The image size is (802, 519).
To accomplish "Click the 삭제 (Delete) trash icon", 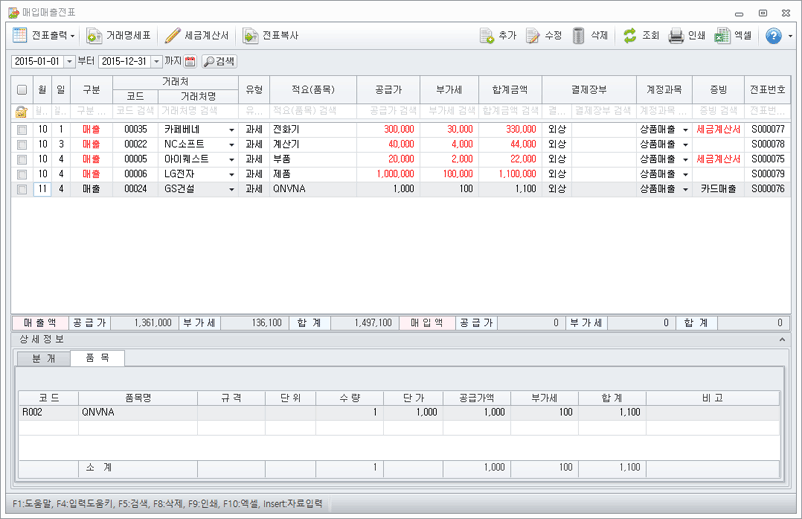I will coord(579,36).
